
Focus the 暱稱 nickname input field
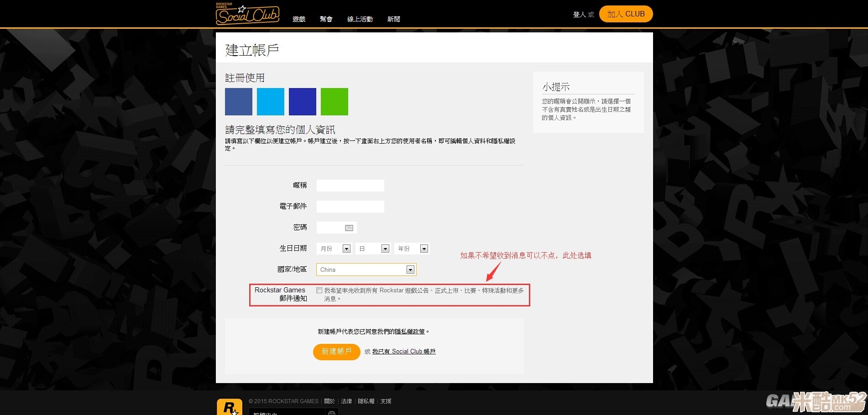(350, 185)
